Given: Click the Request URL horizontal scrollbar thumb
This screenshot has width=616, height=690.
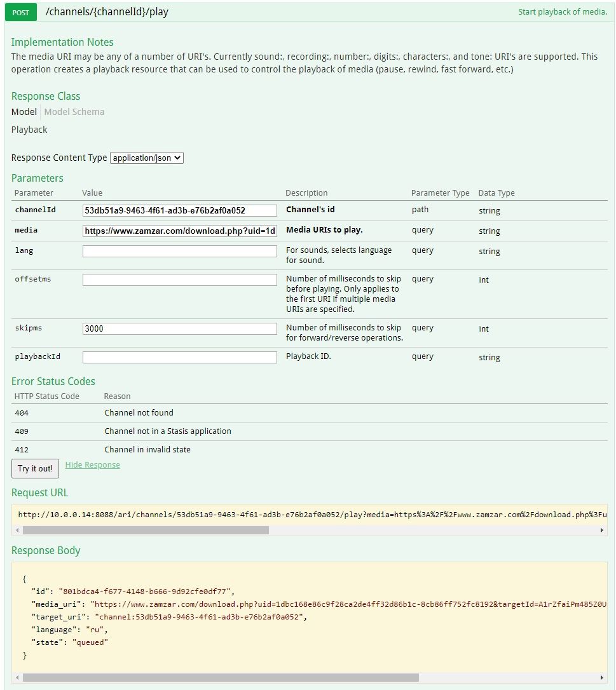Looking at the screenshot, I should pyautogui.click(x=146, y=531).
